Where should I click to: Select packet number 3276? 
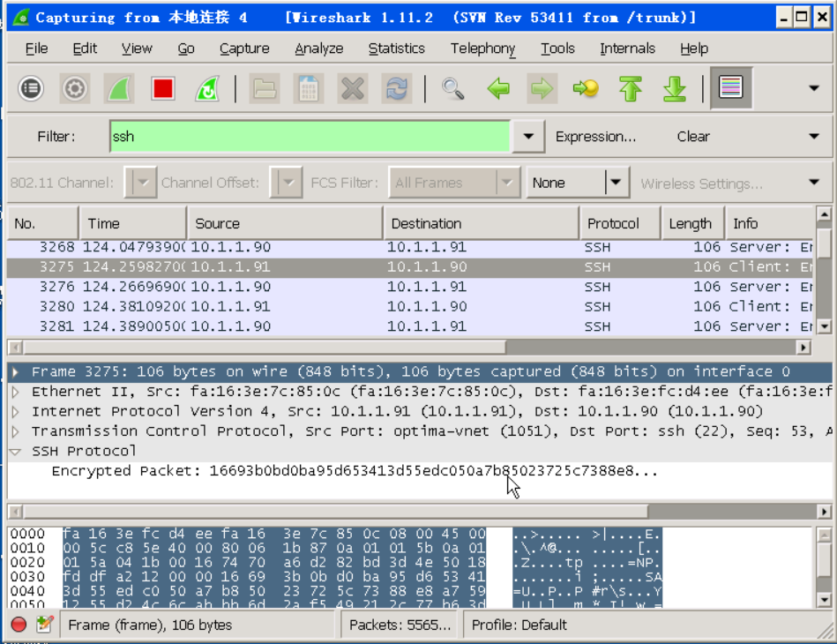(x=410, y=287)
